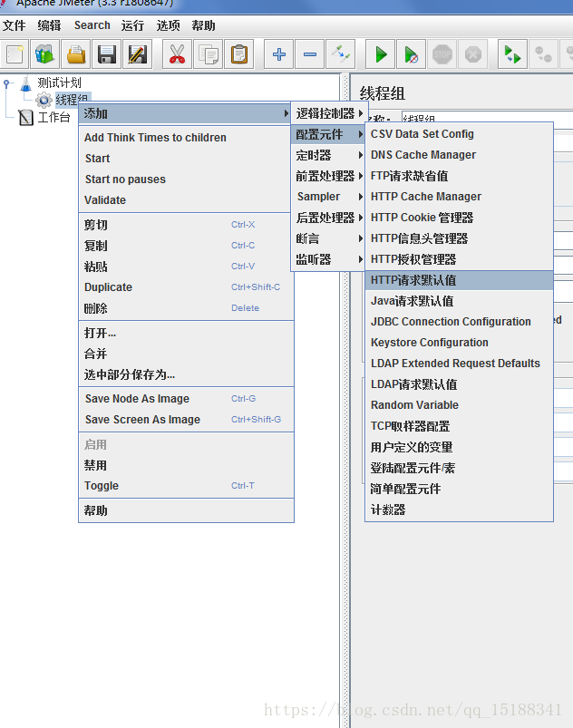Open the 编辑 menu

coord(49,25)
